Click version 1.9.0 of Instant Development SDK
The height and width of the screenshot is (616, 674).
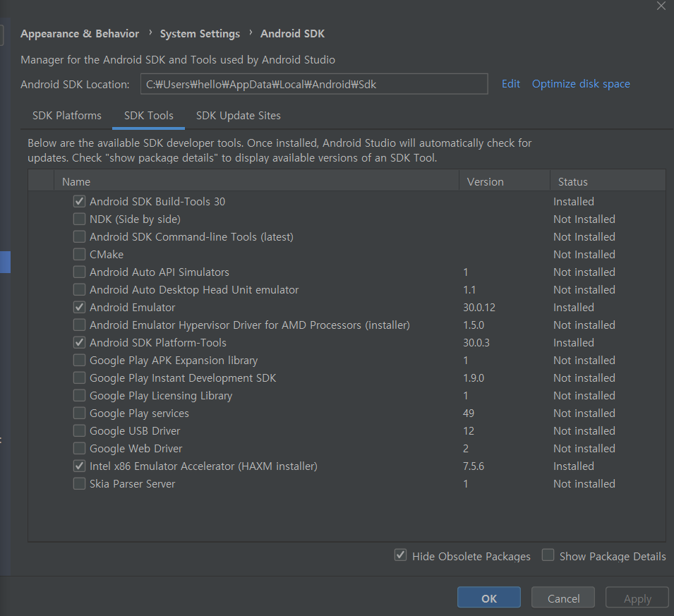click(x=474, y=378)
